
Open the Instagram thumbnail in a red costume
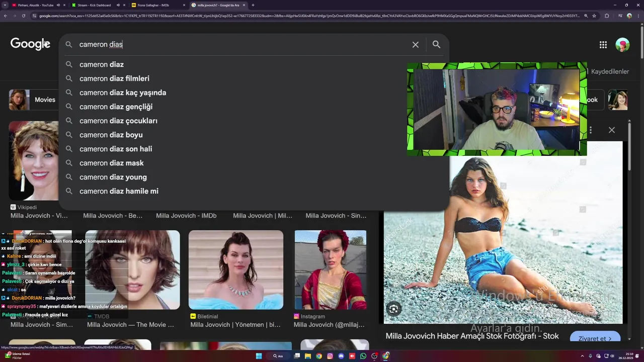click(x=331, y=270)
